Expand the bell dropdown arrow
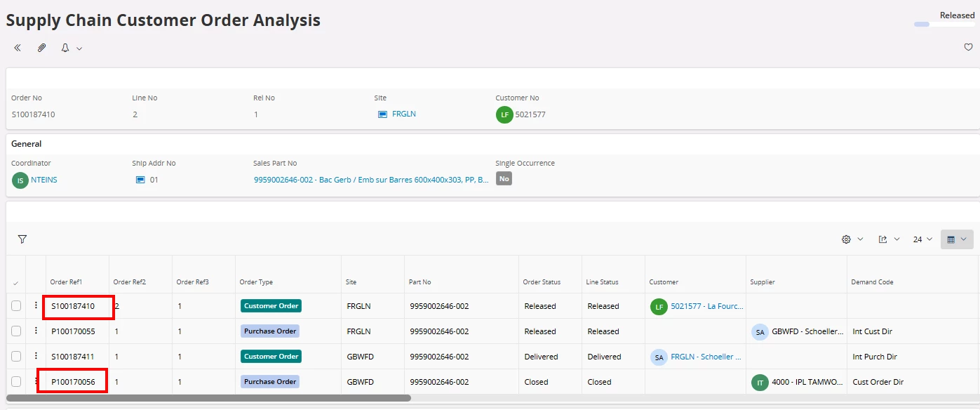The width and height of the screenshot is (980, 410). tap(79, 49)
